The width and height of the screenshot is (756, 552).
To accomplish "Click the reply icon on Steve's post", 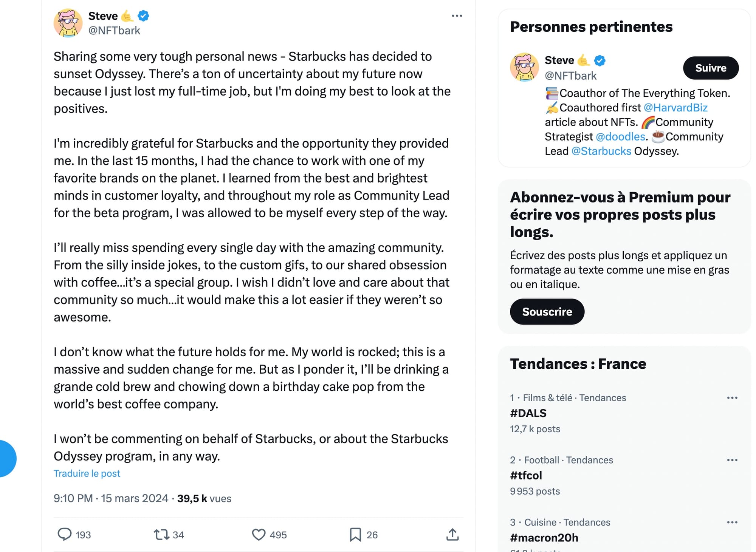I will coord(65,534).
